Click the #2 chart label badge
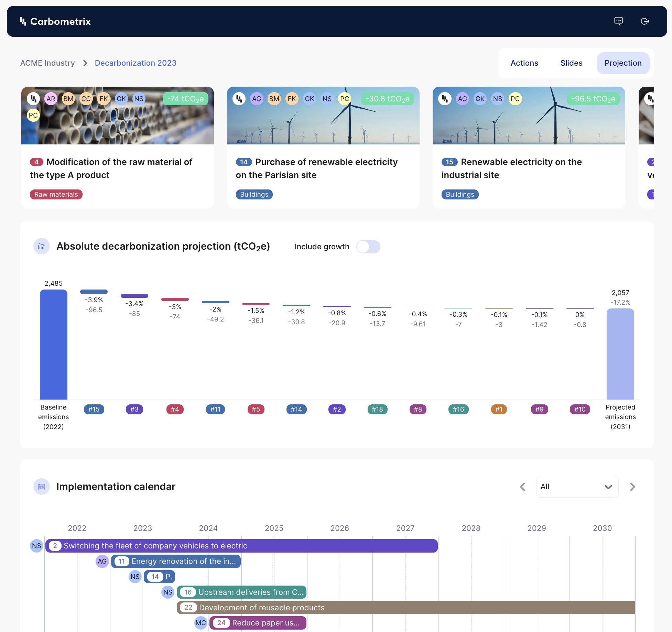 click(337, 409)
